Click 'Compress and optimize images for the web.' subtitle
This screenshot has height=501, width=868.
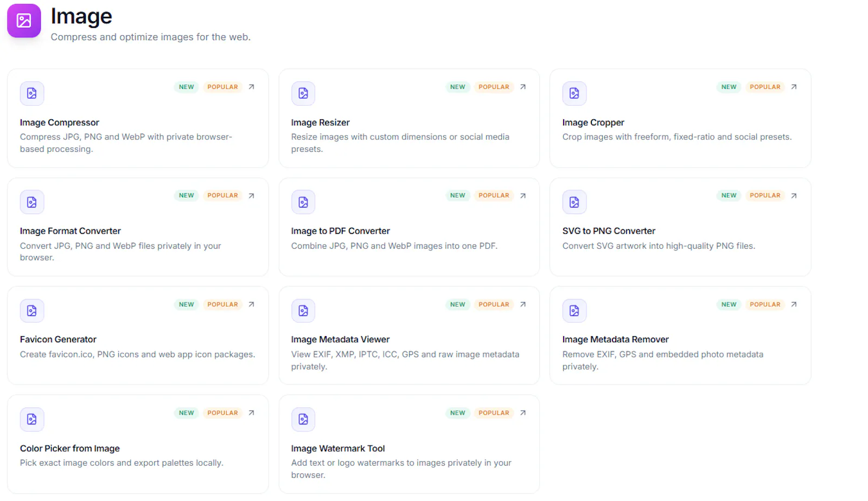[151, 37]
